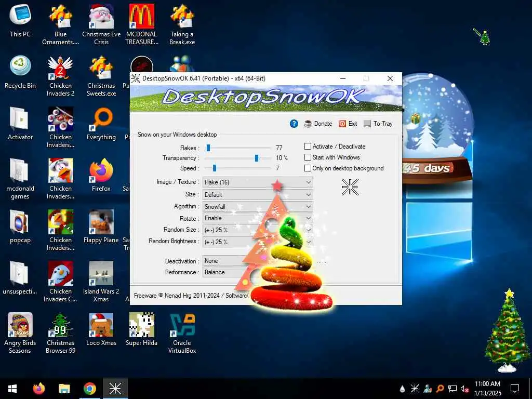Select the Recycle Bin icon
Viewport: 532px width, 399px height.
(x=20, y=72)
